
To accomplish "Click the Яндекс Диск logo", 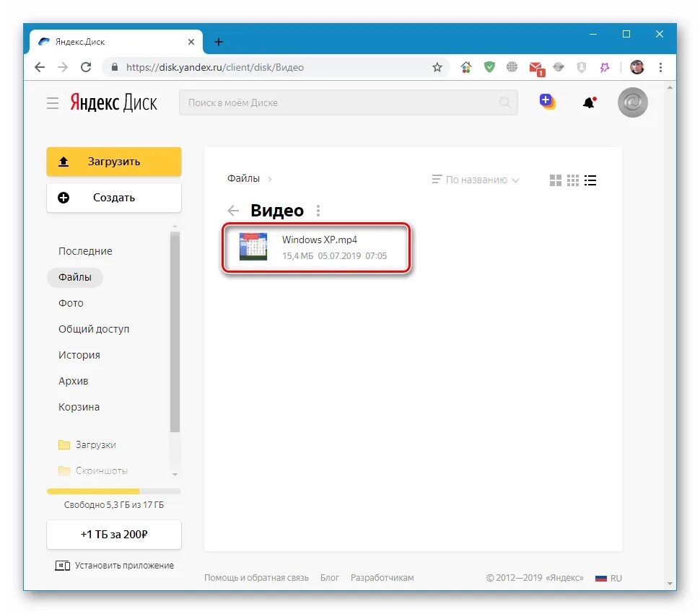I will [113, 102].
